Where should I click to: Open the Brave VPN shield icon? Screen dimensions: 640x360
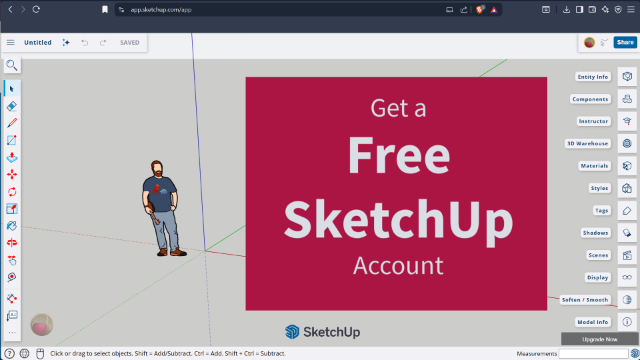pos(618,10)
